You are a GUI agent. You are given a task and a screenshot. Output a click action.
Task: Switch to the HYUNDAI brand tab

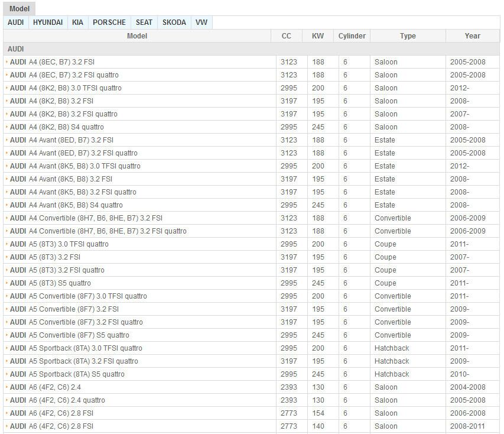pos(48,22)
